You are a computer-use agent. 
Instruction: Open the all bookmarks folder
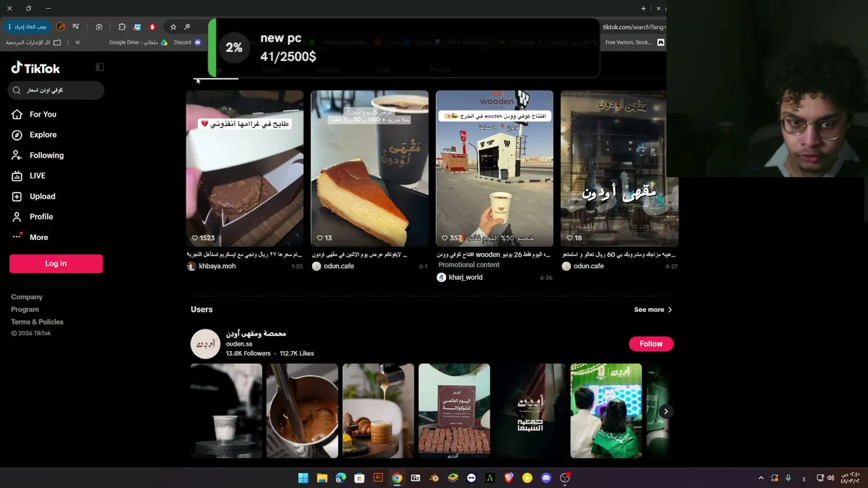33,43
